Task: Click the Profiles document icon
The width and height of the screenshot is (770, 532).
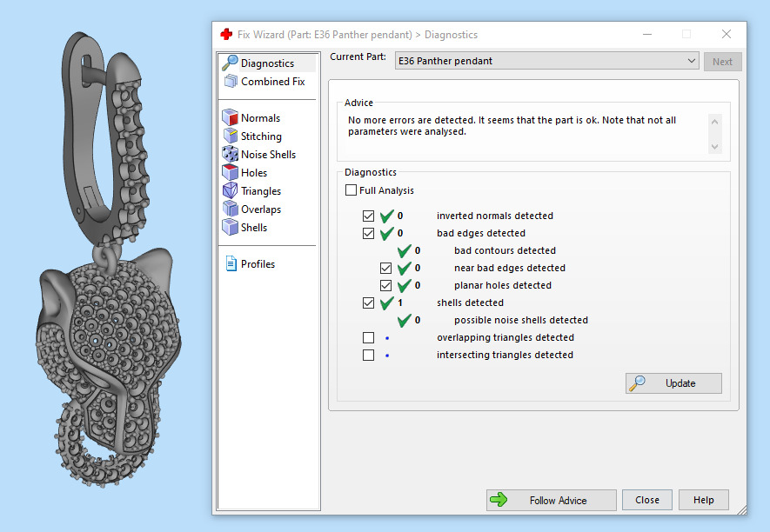Action: coord(231,263)
